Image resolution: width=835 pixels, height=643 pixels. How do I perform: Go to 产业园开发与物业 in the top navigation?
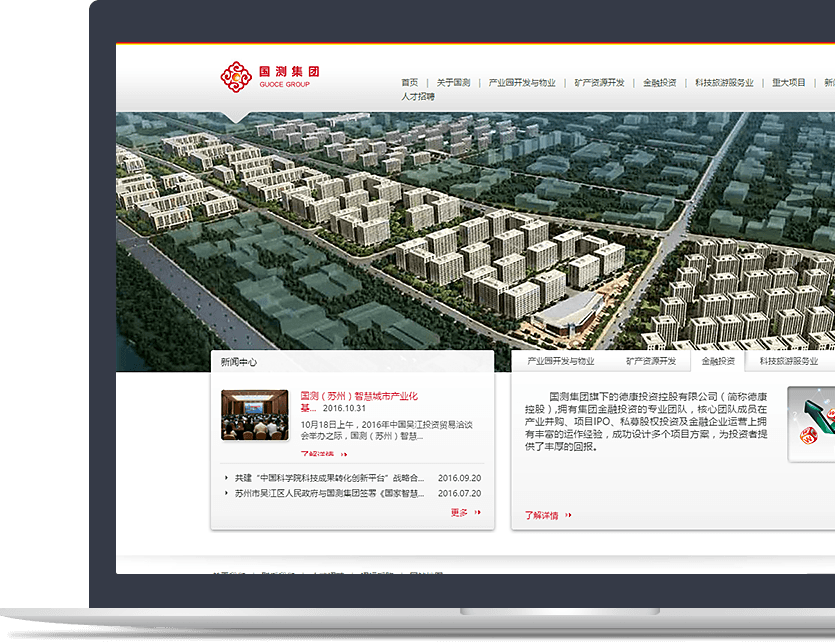(522, 83)
